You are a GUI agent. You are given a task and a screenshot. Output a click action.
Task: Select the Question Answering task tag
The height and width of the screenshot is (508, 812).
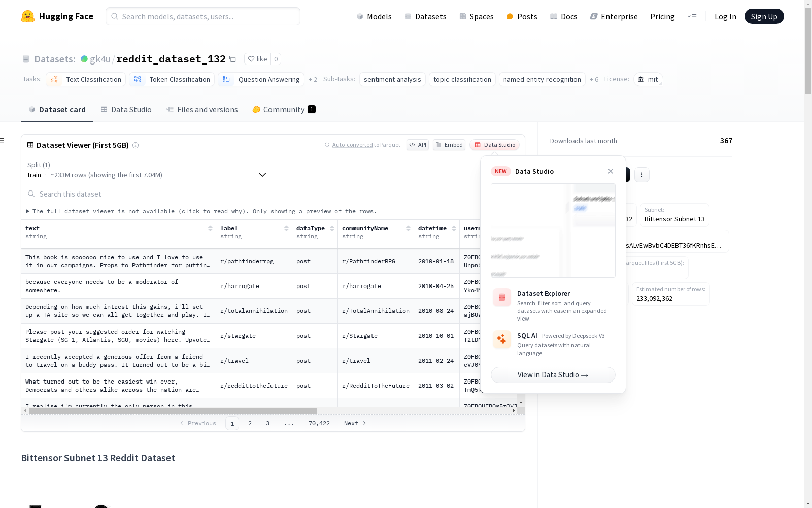coord(261,79)
